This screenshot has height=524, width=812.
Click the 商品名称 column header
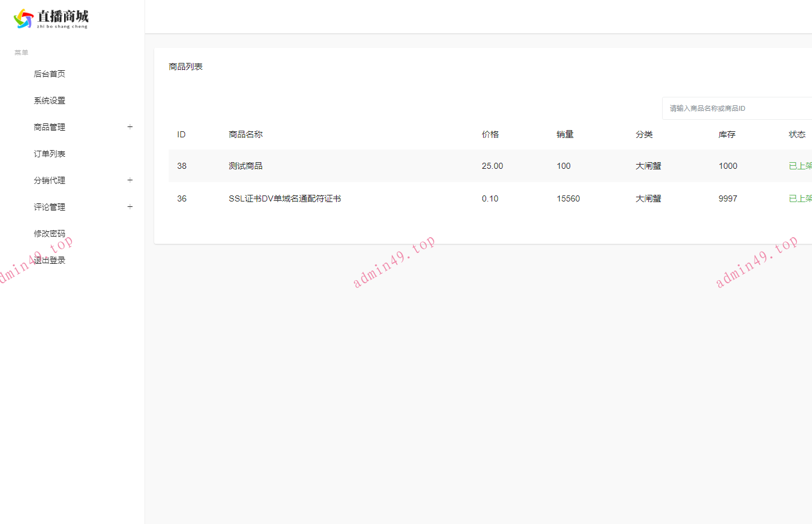pos(245,134)
